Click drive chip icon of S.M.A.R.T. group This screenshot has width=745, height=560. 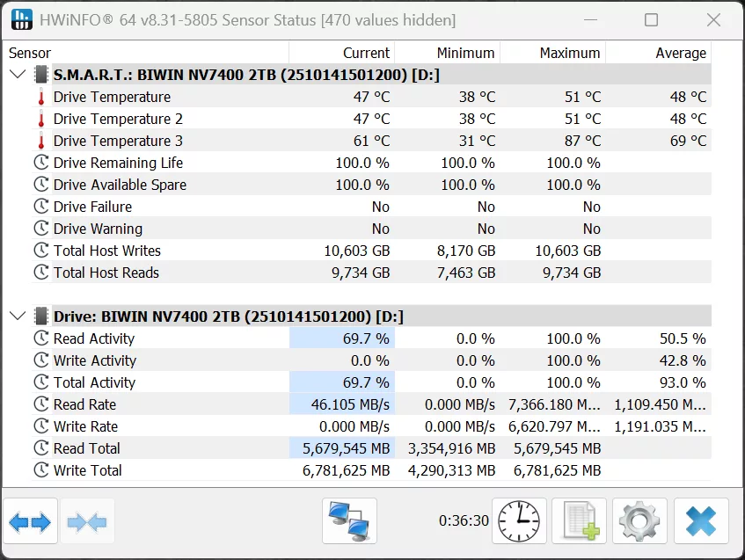pos(41,75)
